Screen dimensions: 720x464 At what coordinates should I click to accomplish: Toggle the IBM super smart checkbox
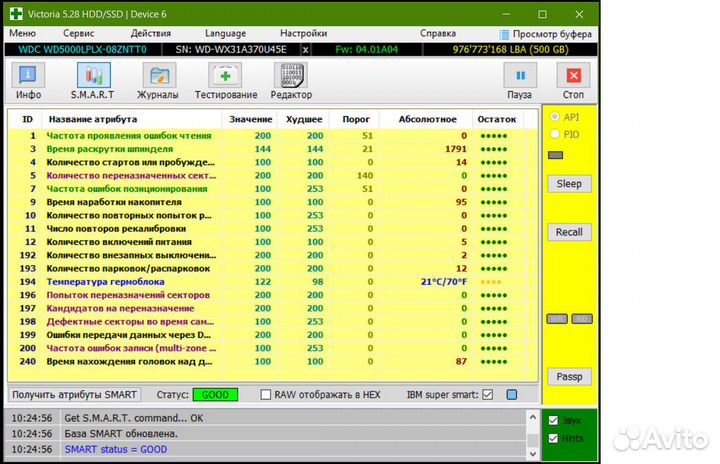tap(488, 395)
